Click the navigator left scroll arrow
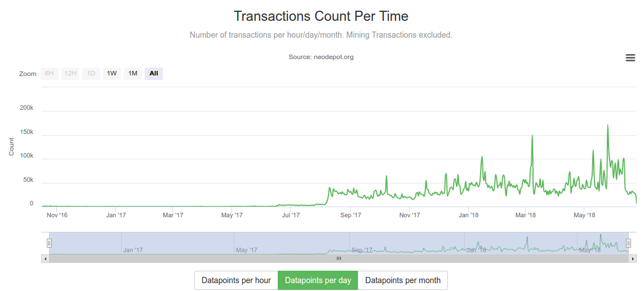The image size is (644, 291). coord(45,258)
